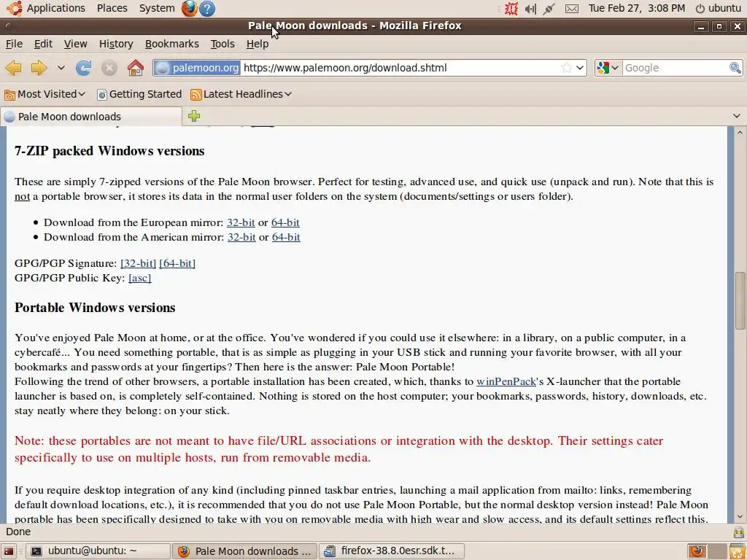Go back with the Back arrow button

click(x=13, y=68)
